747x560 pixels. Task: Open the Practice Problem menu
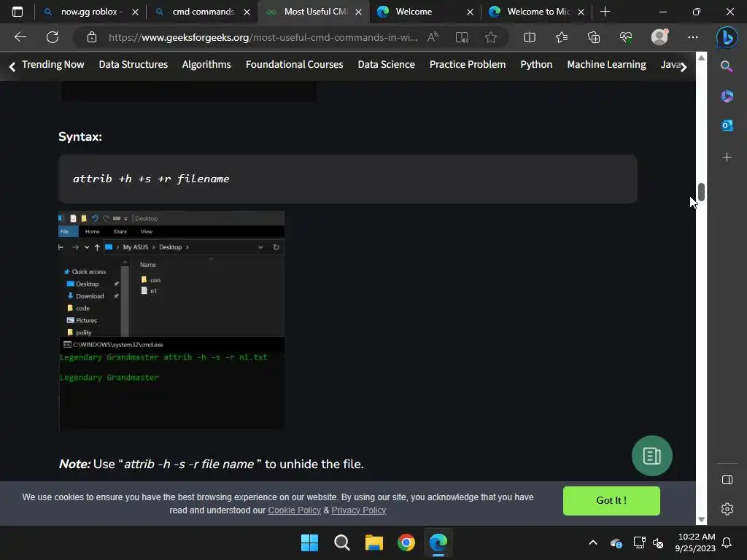pyautogui.click(x=468, y=64)
